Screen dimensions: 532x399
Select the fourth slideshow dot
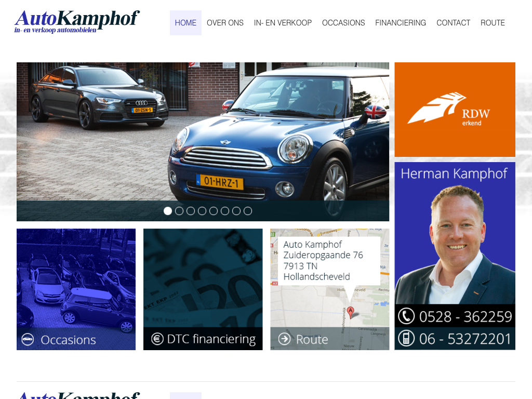tap(202, 211)
